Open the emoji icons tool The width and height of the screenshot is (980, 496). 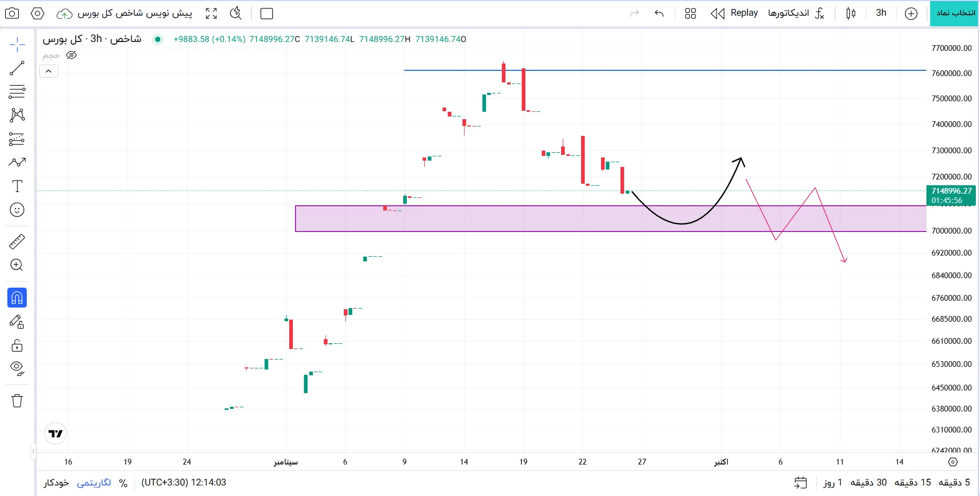17,210
